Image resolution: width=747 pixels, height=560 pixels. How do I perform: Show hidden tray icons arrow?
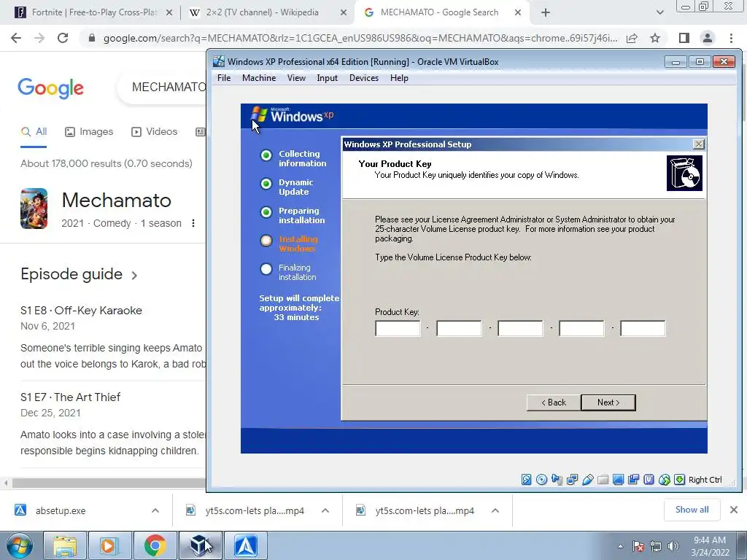point(620,546)
